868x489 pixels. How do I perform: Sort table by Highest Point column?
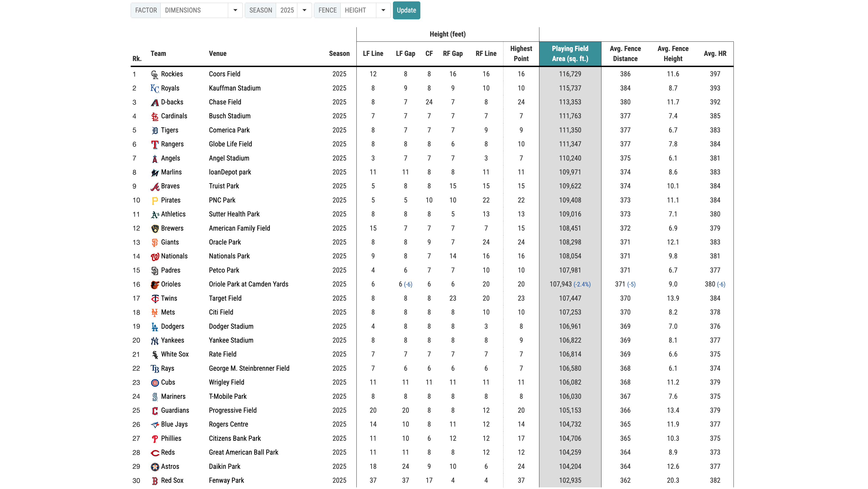coord(521,54)
